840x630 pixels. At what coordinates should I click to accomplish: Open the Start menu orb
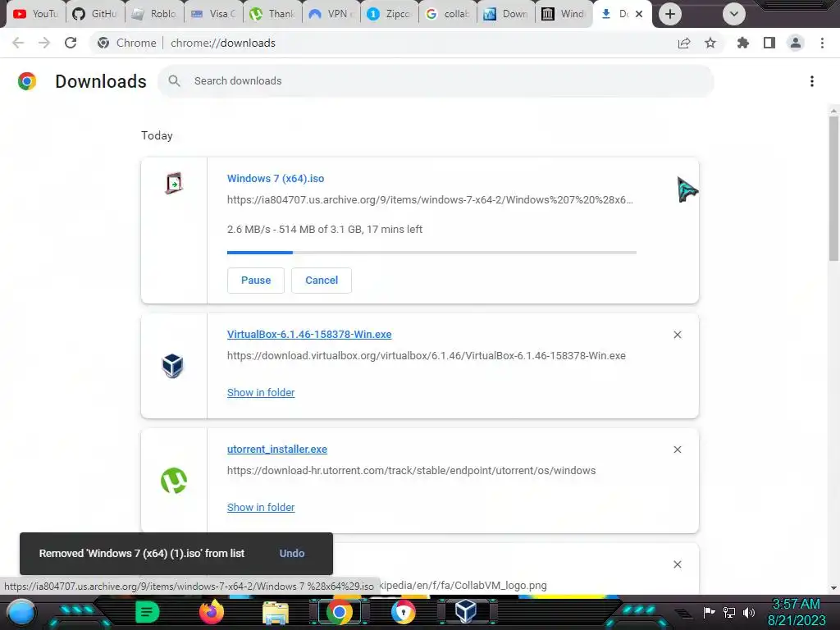click(21, 613)
